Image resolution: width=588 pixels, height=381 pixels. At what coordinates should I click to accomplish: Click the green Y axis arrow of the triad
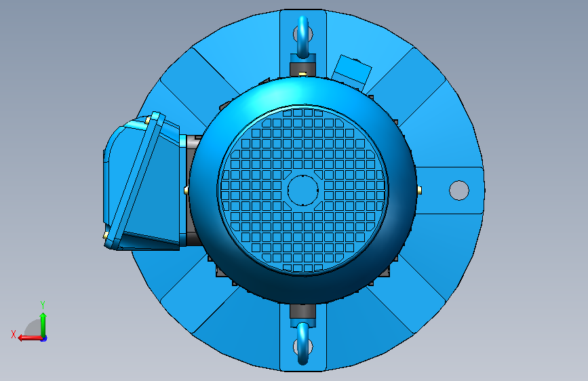[43, 324]
